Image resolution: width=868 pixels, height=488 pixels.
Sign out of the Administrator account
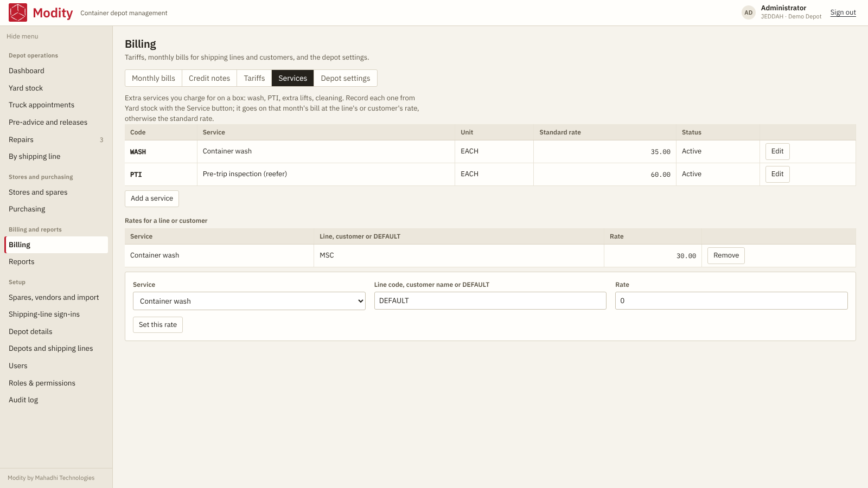pyautogui.click(x=843, y=12)
